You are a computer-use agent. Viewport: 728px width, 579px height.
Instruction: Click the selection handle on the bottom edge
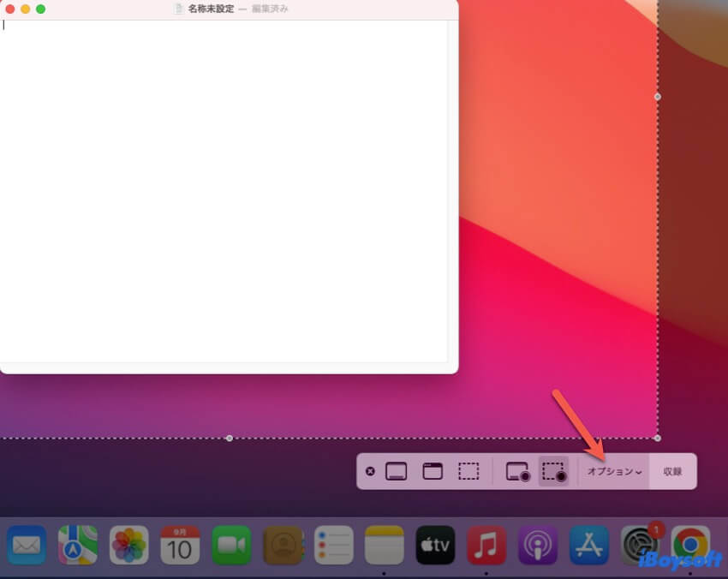[230, 439]
